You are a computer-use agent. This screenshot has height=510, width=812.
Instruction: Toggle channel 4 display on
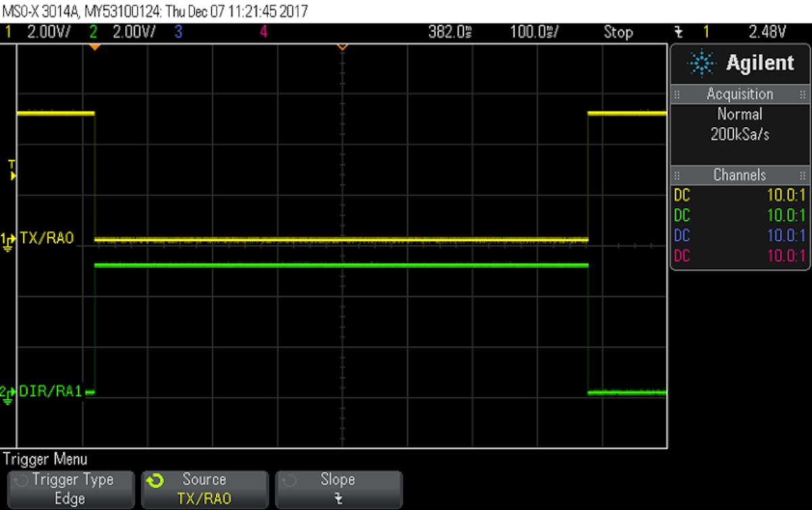264,32
